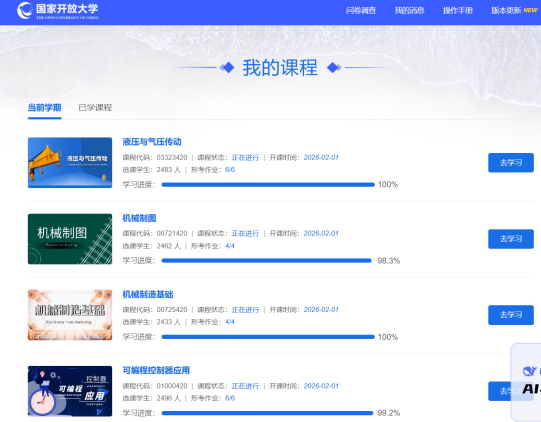The height and width of the screenshot is (422, 541).
Task: Open 液压与气压传动 course thumbnail
Action: pos(70,163)
